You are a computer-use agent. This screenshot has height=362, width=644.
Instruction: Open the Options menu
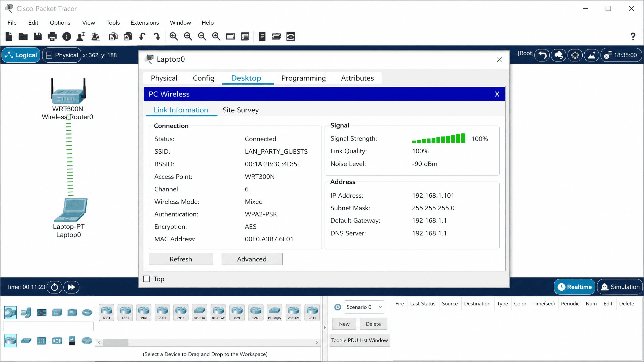click(x=60, y=23)
